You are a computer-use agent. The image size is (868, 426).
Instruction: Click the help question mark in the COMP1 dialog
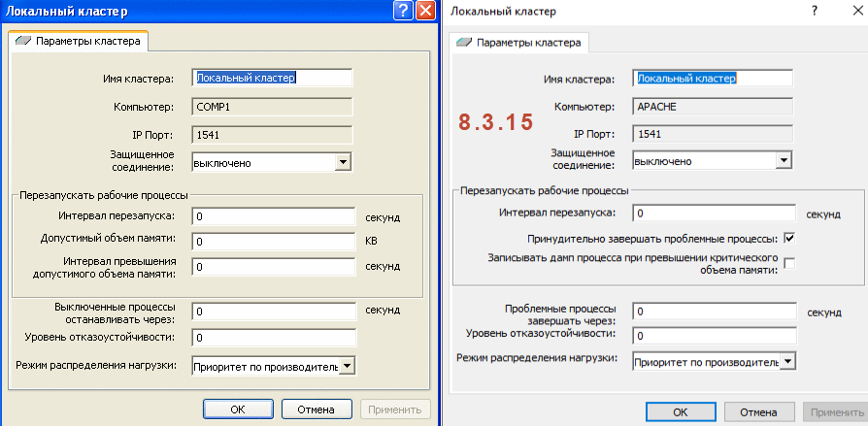point(403,12)
